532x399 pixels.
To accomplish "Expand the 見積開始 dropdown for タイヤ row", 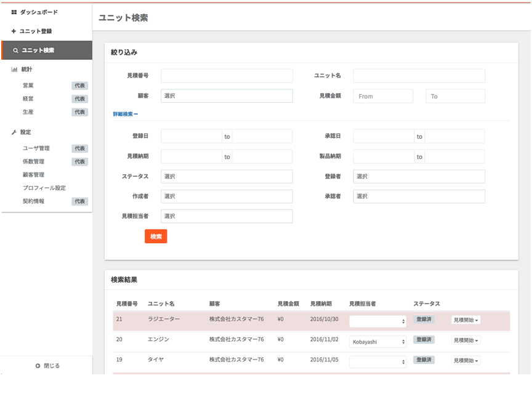I will (x=466, y=360).
